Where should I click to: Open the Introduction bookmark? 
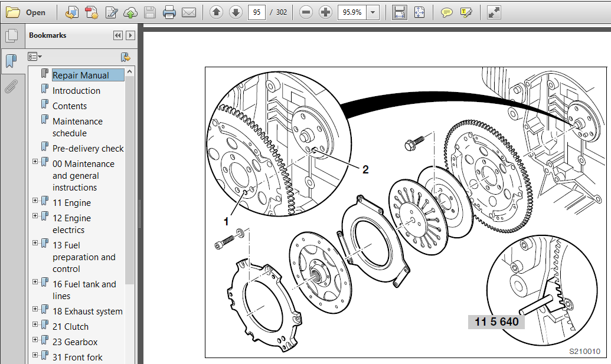click(76, 91)
